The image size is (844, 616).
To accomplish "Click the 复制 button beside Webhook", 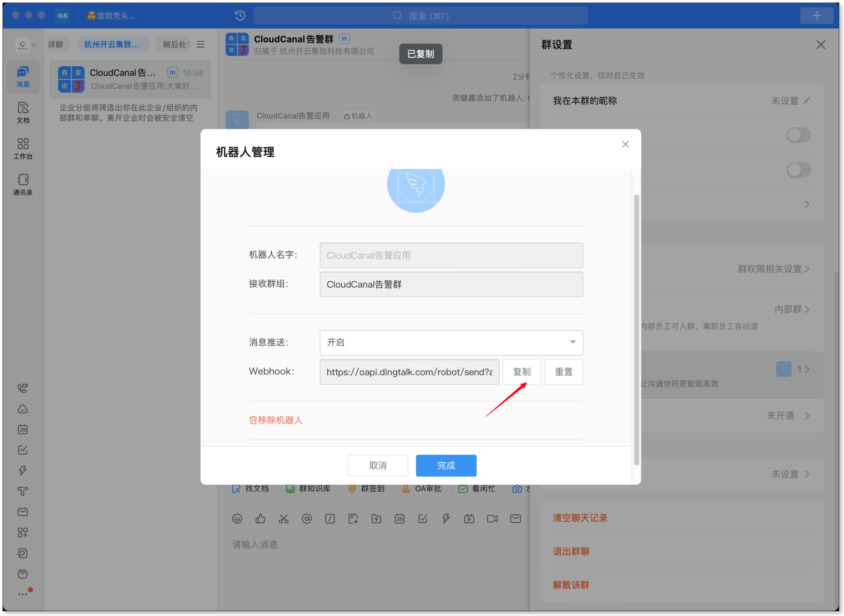I will (522, 372).
